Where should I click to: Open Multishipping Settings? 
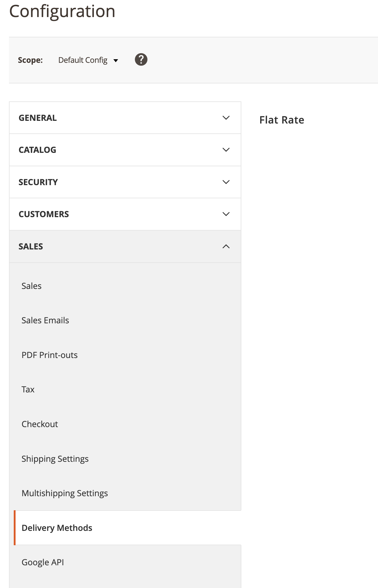click(65, 493)
